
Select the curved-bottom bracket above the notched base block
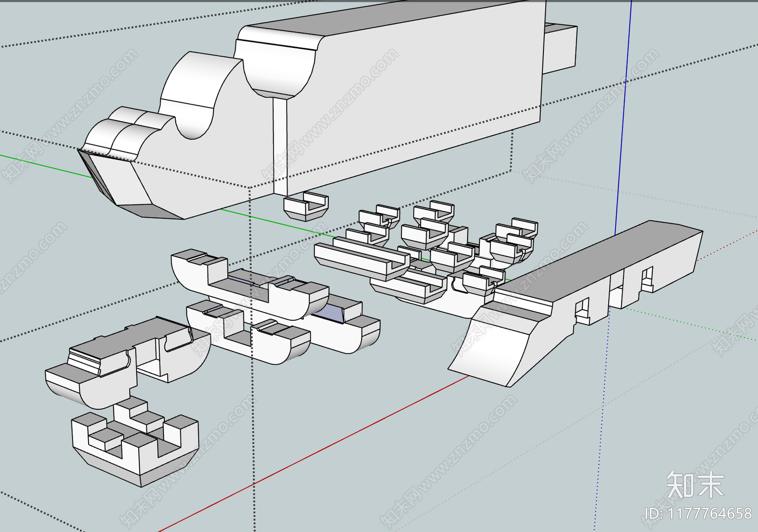coord(128,362)
